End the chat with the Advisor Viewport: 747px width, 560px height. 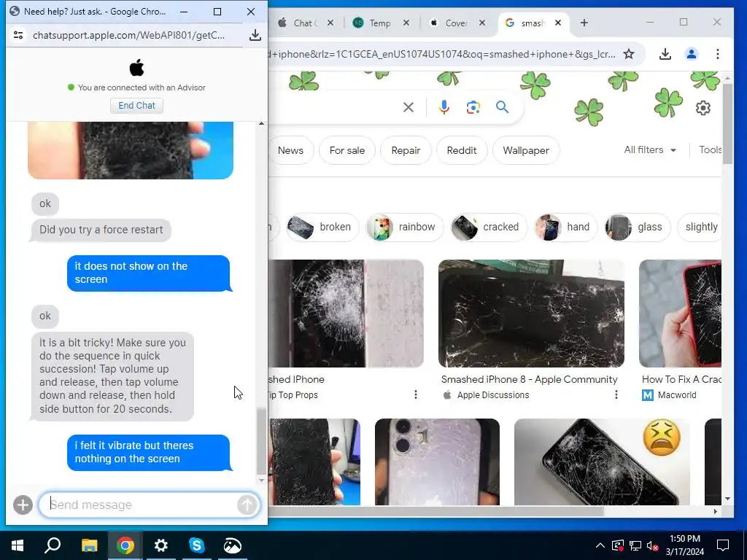pos(136,105)
